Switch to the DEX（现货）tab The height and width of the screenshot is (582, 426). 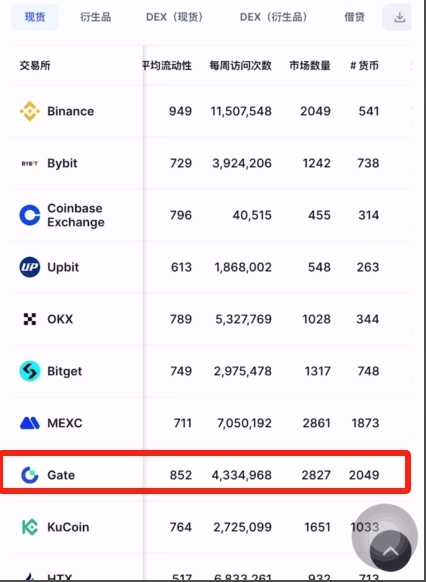(175, 17)
